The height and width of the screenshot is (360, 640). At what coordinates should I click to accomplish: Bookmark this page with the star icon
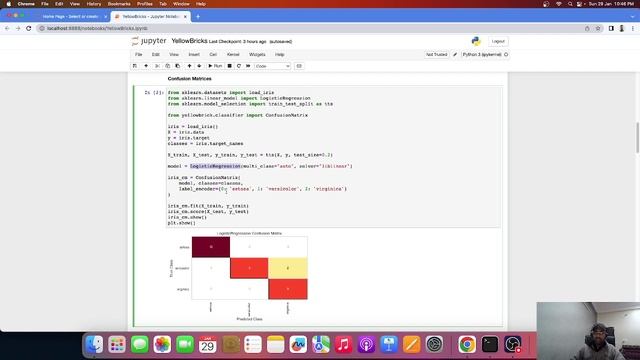[598, 28]
